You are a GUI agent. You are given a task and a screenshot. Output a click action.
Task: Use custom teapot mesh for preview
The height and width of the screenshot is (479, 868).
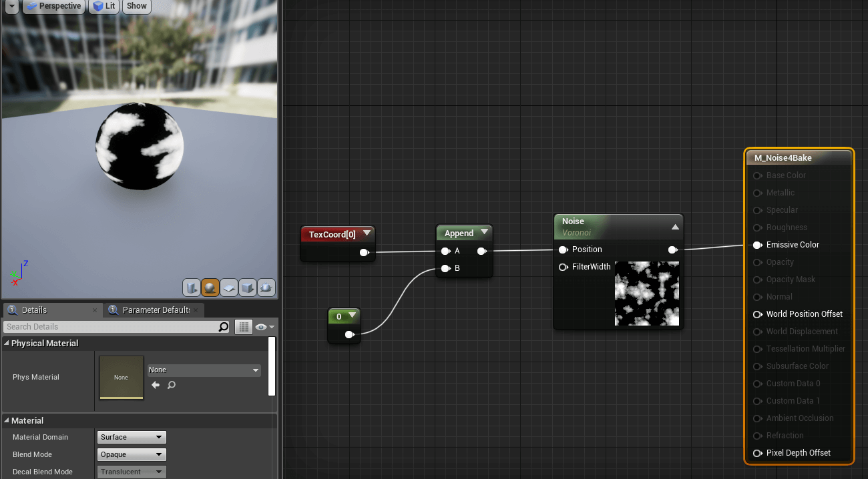pos(266,288)
